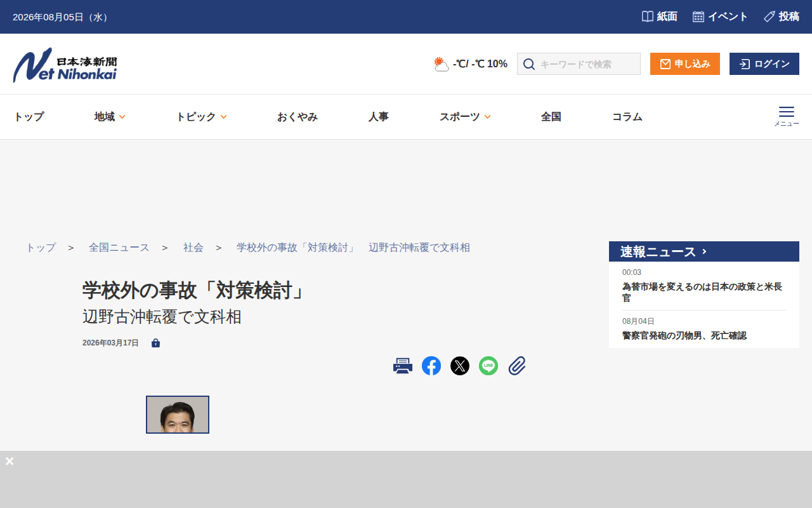Click the search magnifier icon
Screen dimensions: 812x508
pyautogui.click(x=529, y=64)
